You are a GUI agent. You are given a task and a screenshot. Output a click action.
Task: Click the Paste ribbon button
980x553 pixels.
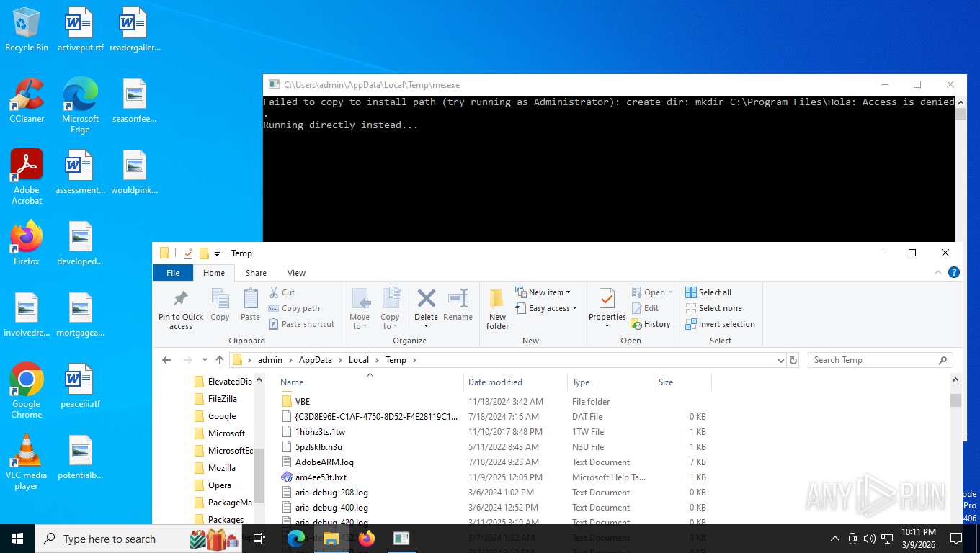250,305
